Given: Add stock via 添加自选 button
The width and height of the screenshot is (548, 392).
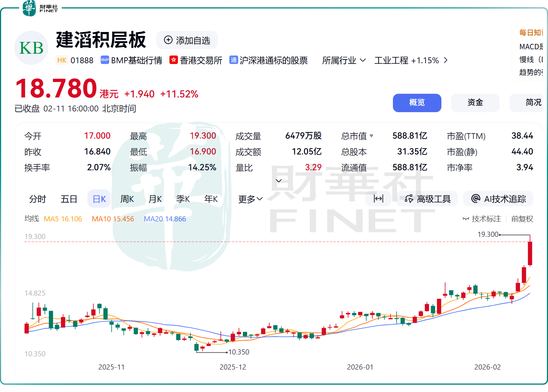Looking at the screenshot, I should tap(187, 40).
